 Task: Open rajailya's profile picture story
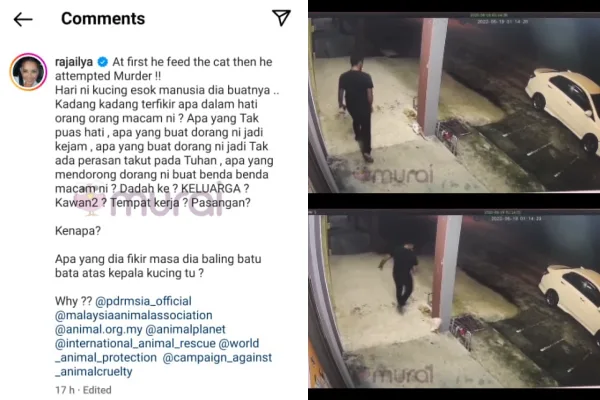28,72
